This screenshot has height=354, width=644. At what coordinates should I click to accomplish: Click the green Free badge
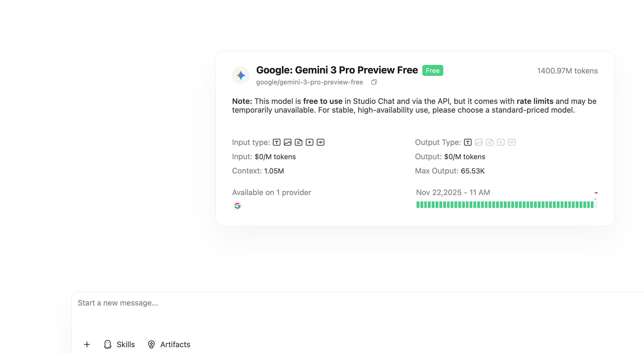433,71
